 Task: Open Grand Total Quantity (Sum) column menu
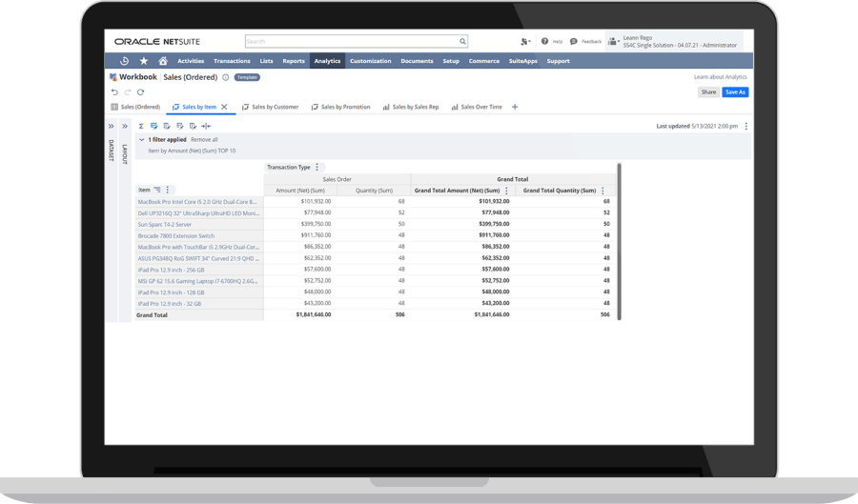(x=603, y=191)
